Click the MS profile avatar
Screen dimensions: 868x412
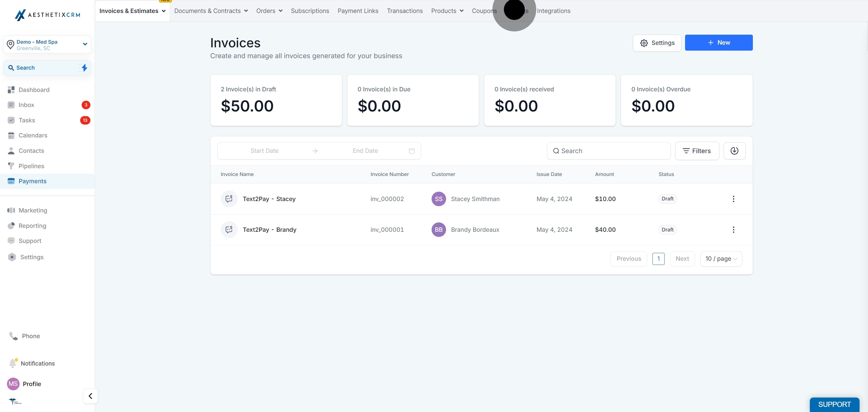pyautogui.click(x=13, y=384)
